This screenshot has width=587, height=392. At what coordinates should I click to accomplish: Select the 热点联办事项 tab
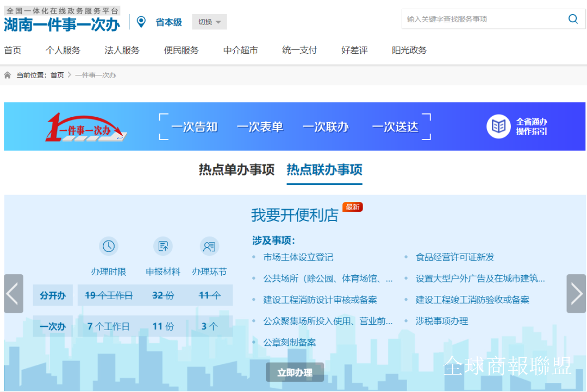coord(324,170)
